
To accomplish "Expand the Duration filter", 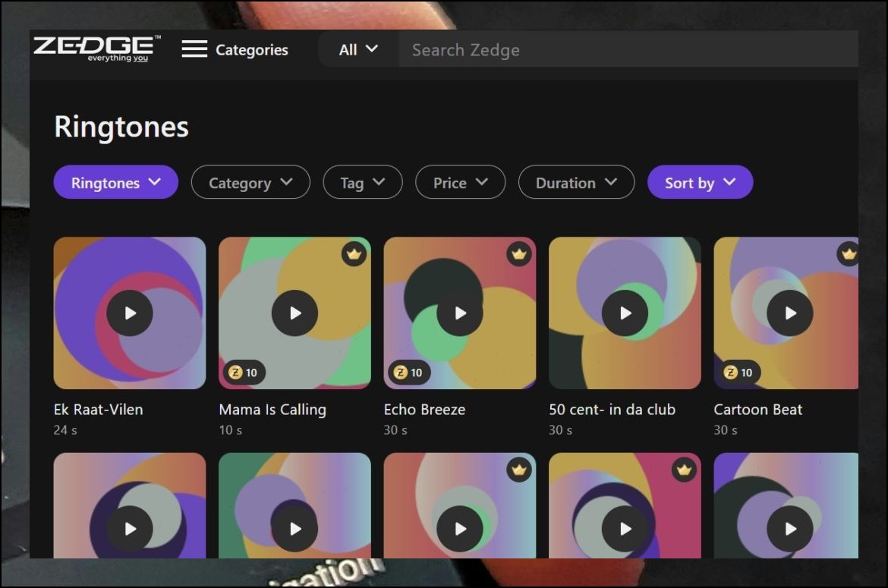I will pyautogui.click(x=576, y=182).
